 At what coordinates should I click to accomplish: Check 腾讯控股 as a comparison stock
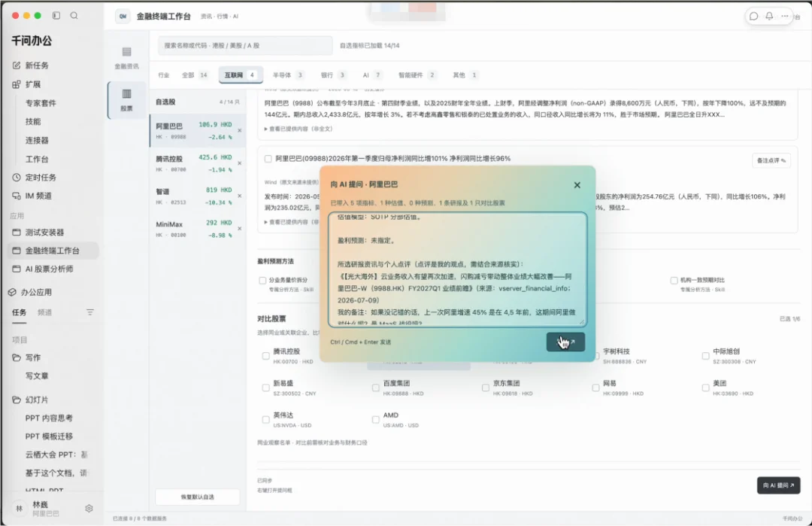pos(265,355)
